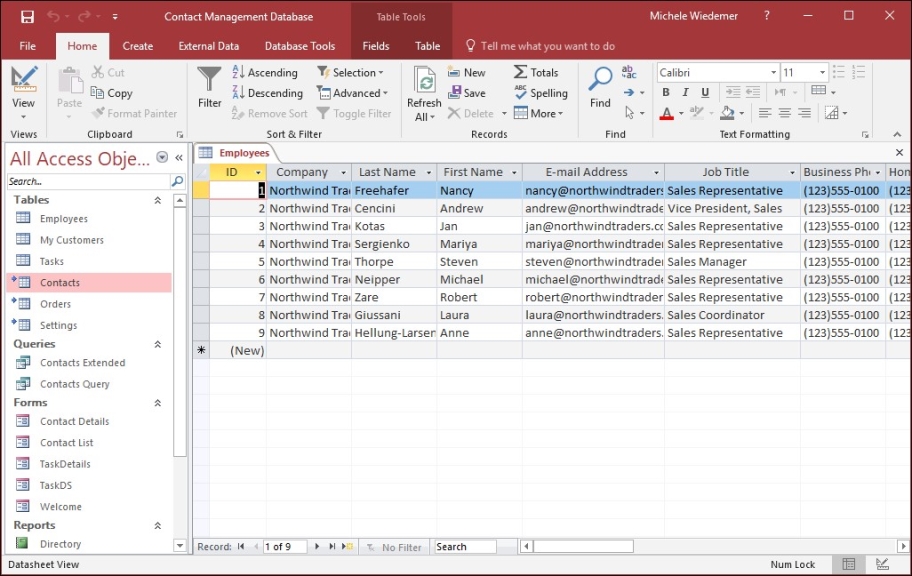
Task: Click the navigation pane Search box
Action: pos(90,182)
